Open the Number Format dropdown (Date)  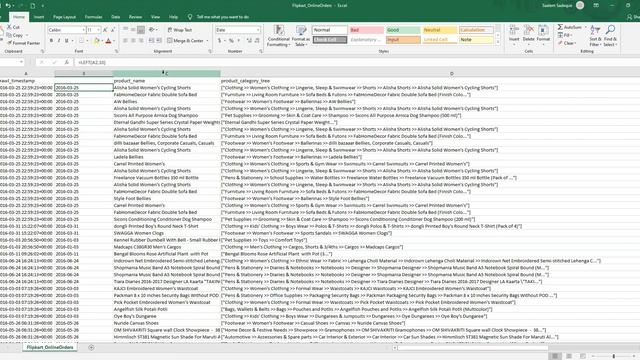click(x=258, y=30)
